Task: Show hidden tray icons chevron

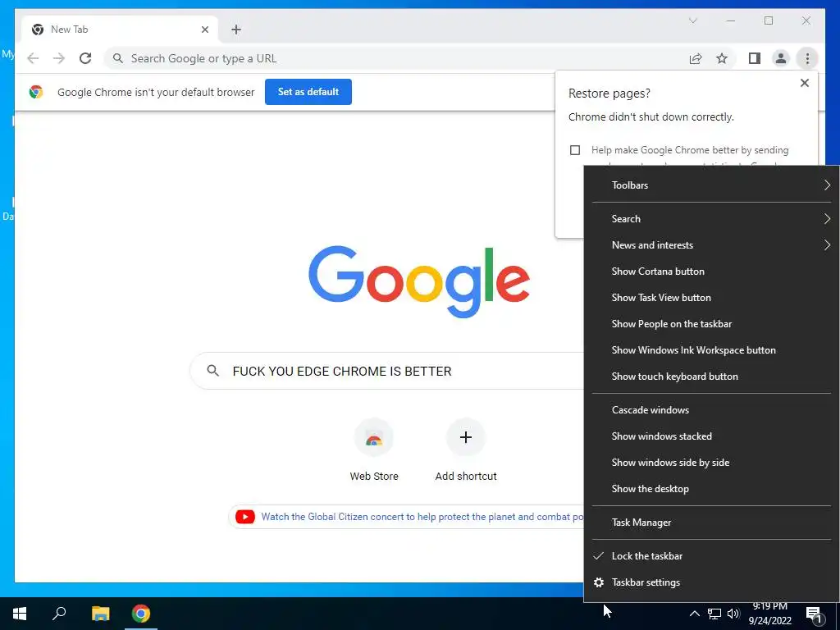Action: 694,614
